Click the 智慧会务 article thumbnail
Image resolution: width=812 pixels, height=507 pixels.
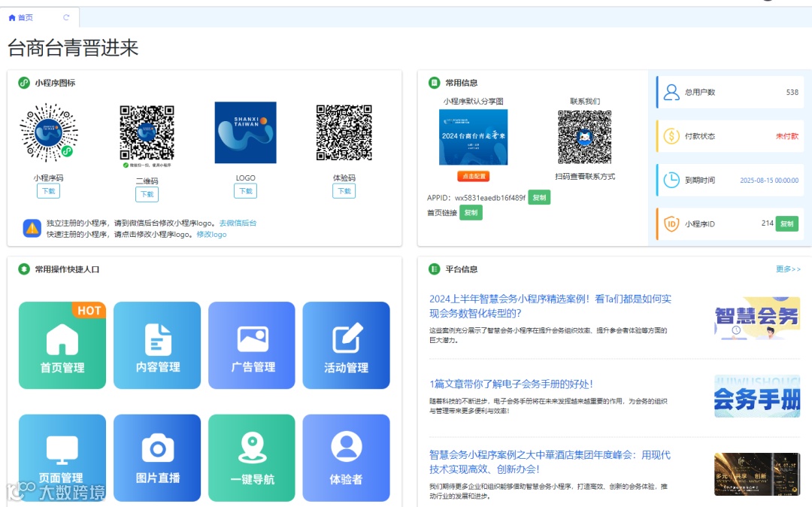click(x=757, y=318)
